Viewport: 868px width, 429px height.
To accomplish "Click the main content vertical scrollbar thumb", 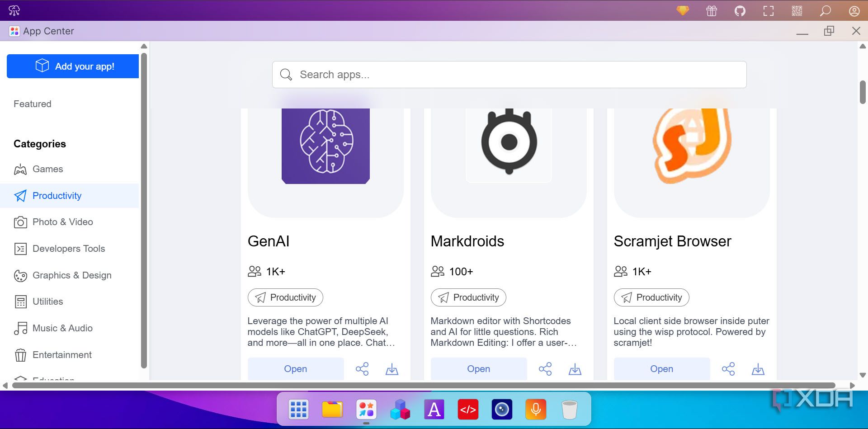I will (863, 92).
